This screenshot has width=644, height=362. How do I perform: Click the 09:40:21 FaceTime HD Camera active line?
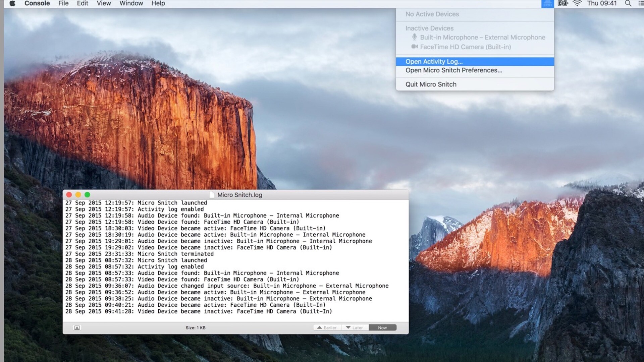coord(196,305)
